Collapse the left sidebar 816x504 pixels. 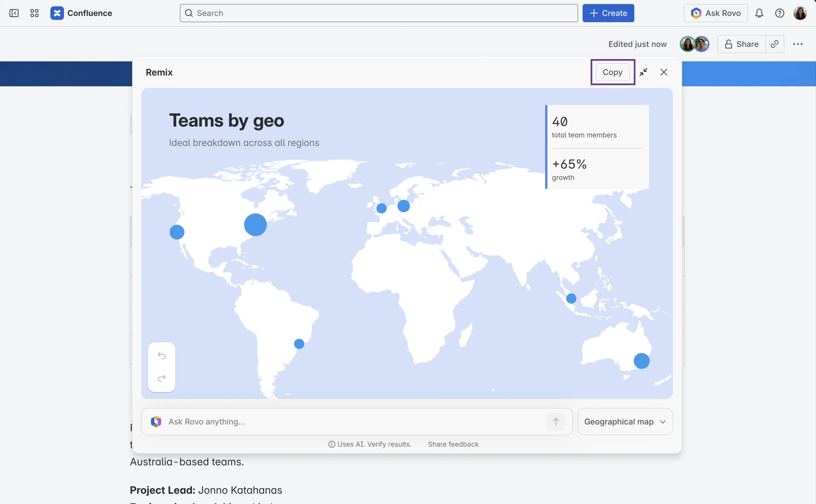(14, 13)
